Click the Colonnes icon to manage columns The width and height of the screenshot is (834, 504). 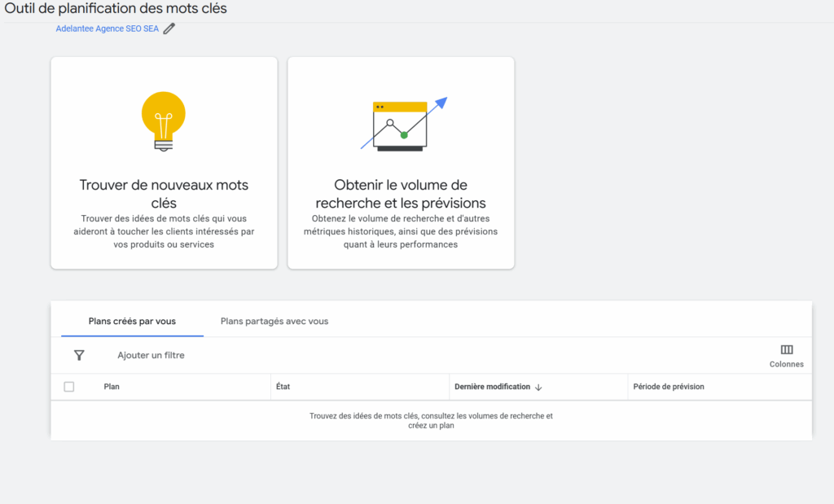pos(785,350)
